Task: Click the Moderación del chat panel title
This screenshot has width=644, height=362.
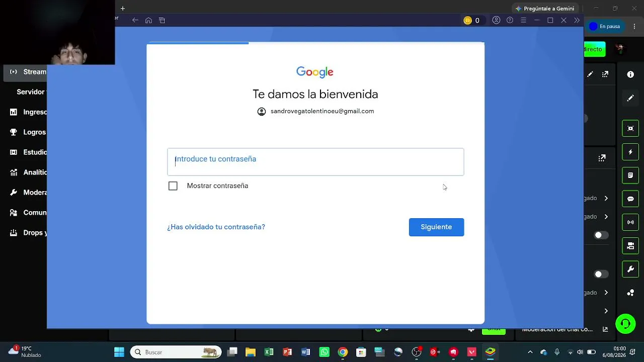Action: point(557,330)
